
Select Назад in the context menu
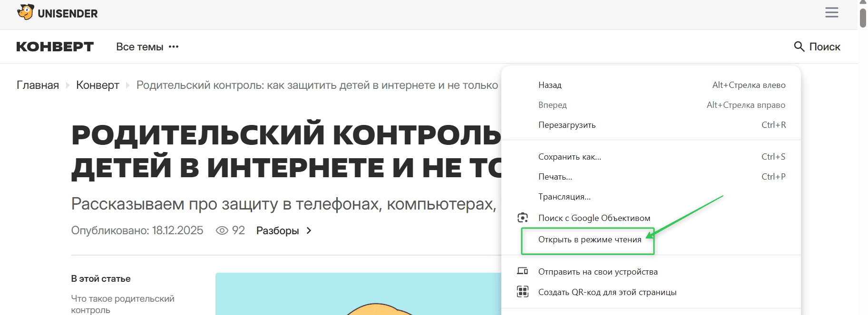pos(550,85)
